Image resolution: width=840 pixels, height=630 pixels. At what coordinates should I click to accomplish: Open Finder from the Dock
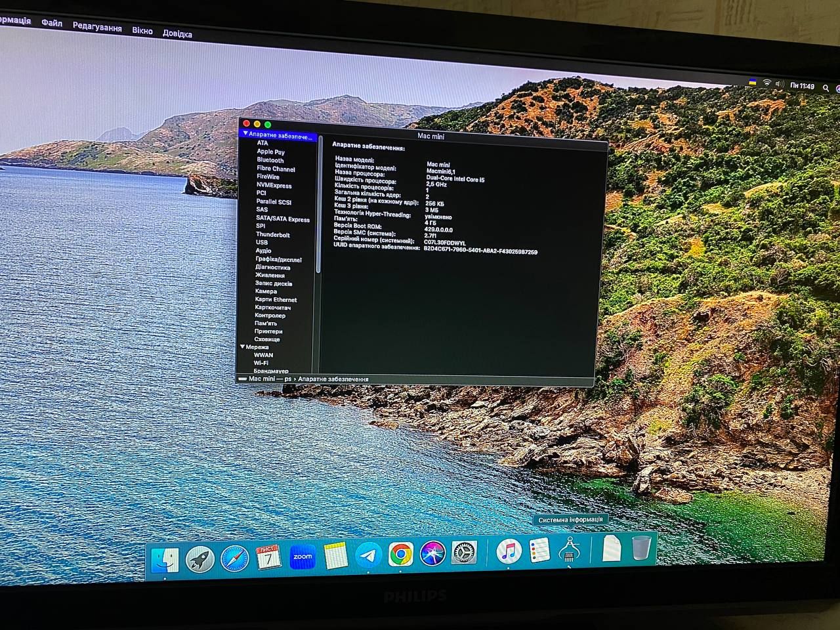[165, 561]
